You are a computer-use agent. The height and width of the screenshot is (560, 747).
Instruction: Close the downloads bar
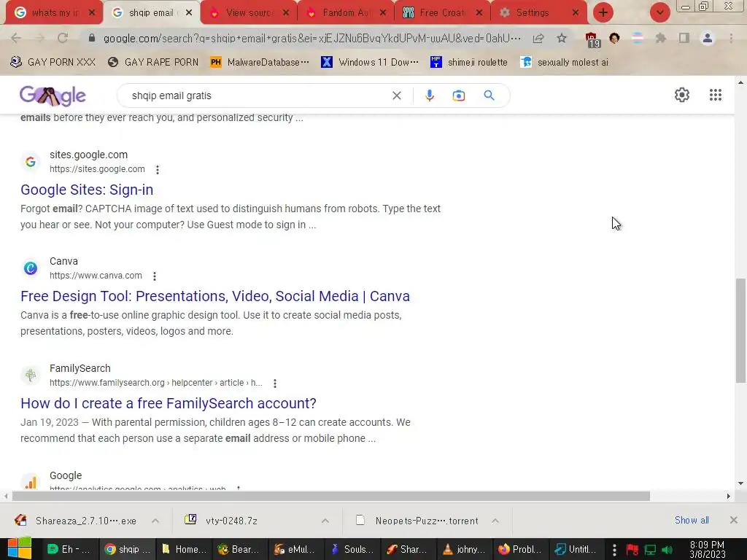(734, 520)
